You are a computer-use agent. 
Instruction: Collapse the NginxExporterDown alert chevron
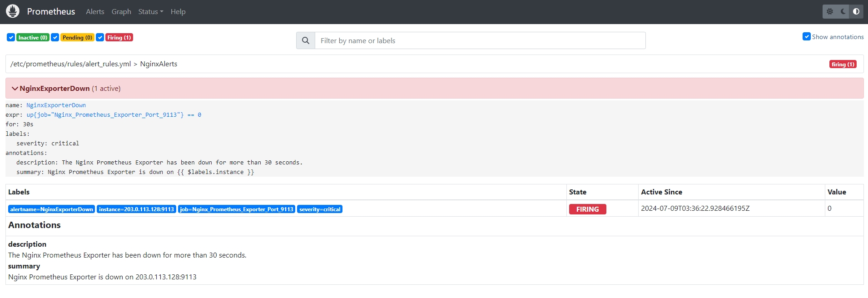pos(15,89)
